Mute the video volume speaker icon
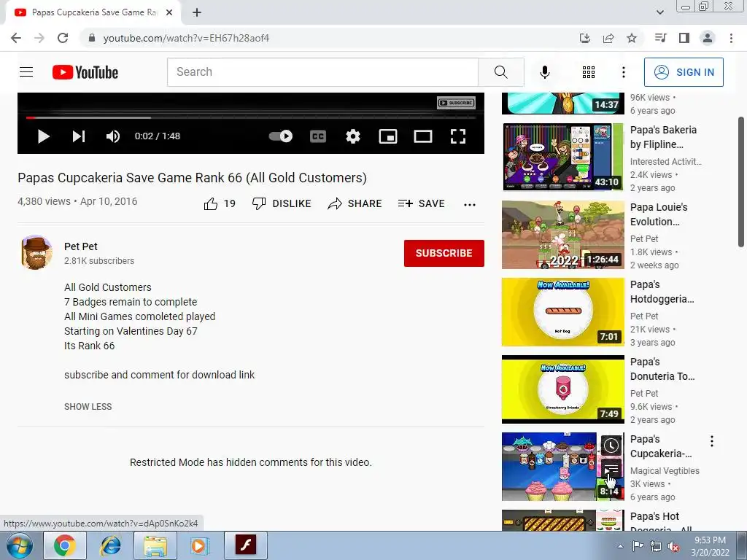The width and height of the screenshot is (747, 560). [113, 136]
